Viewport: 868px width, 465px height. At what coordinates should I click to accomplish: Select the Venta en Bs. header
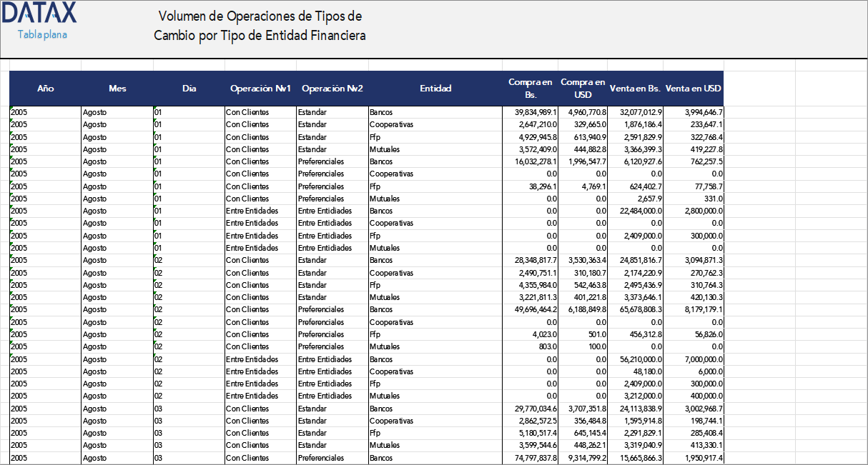coord(636,89)
